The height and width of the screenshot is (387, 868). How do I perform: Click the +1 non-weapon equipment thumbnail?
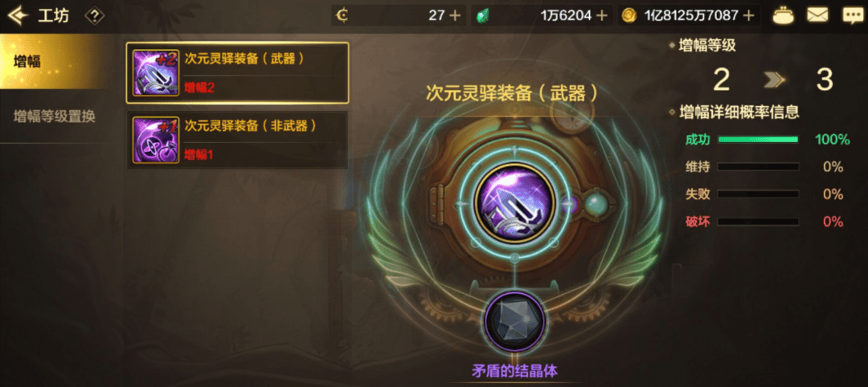156,140
